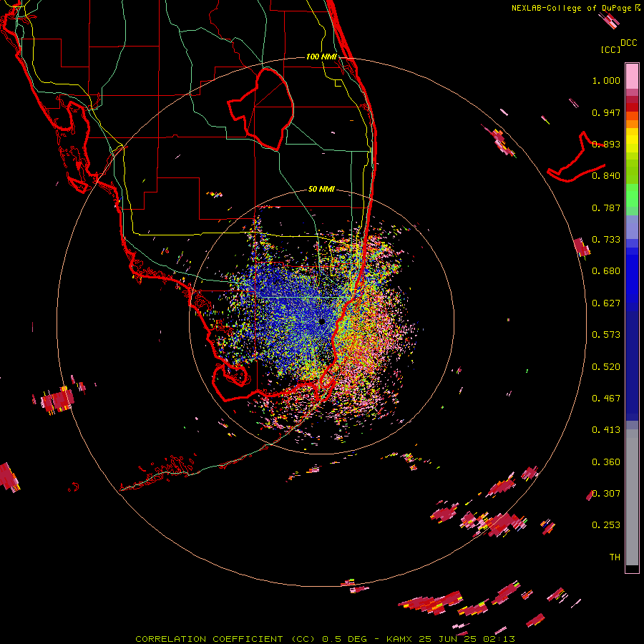Click the 0.680 legend value

(x=606, y=271)
